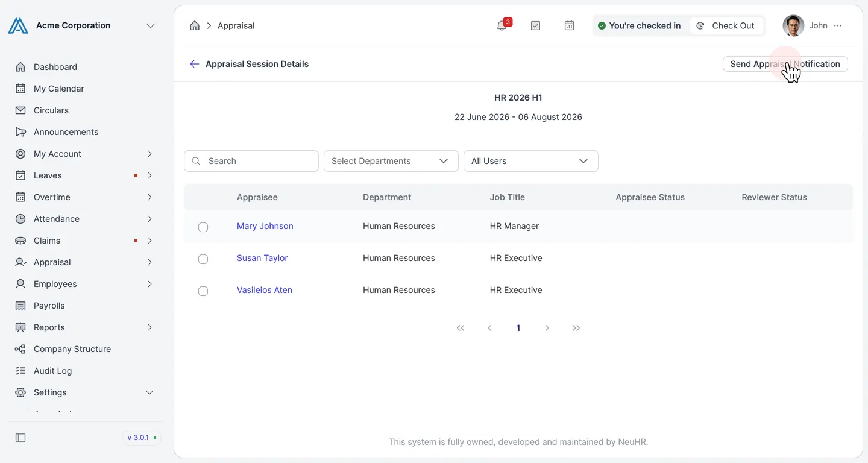Image resolution: width=868 pixels, height=463 pixels.
Task: Click the back arrow beside Appraisal Session Details
Action: 194,64
